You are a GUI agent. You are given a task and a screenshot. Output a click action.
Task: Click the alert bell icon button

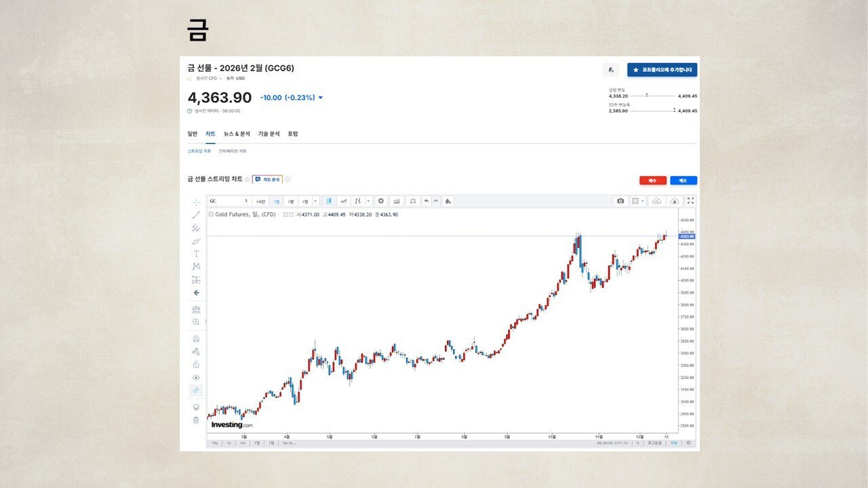tap(611, 70)
